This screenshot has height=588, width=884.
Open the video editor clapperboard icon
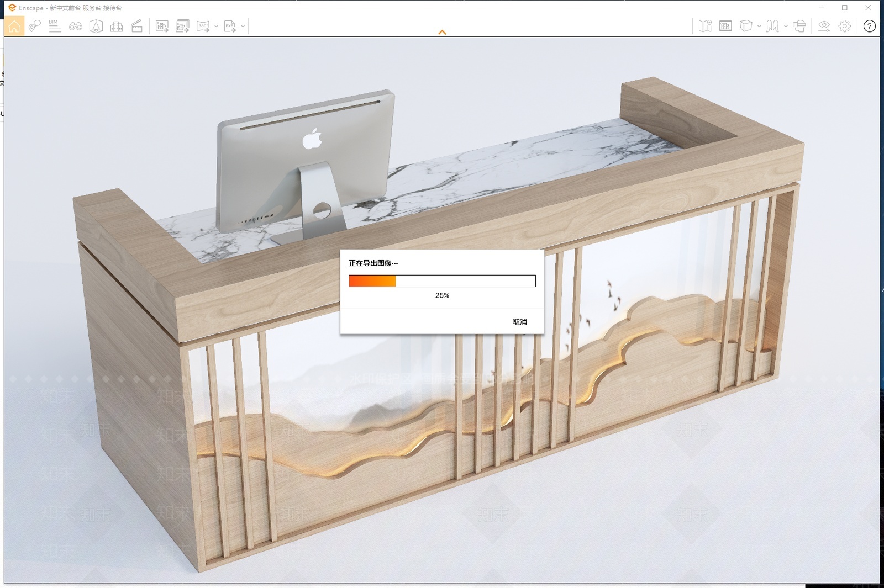(137, 26)
